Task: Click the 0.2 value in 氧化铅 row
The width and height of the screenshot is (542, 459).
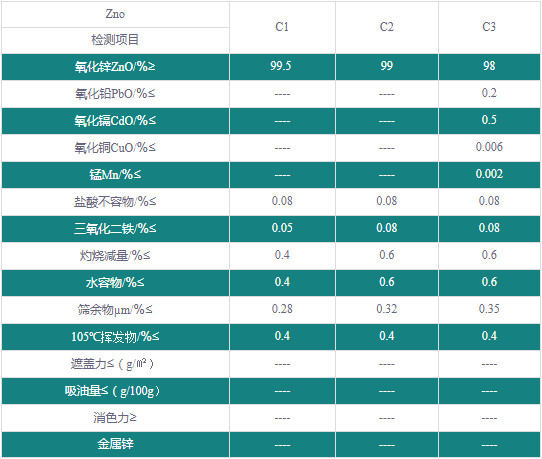Action: 489,93
